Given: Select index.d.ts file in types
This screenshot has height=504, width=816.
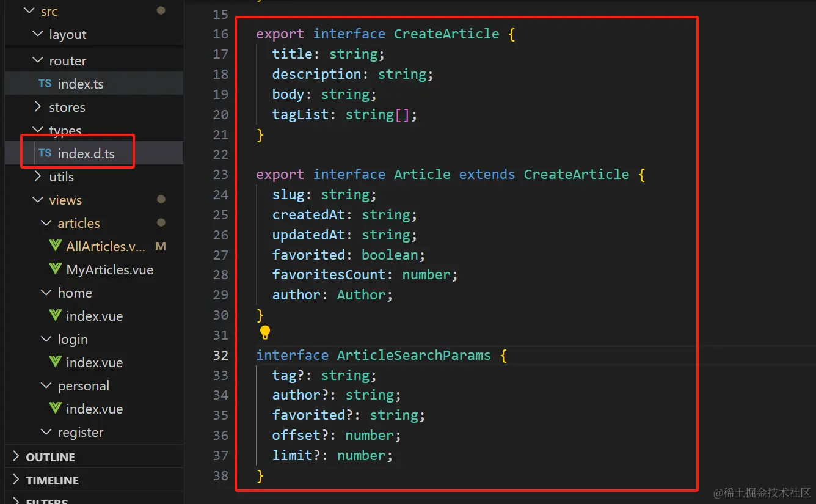Looking at the screenshot, I should click(94, 153).
